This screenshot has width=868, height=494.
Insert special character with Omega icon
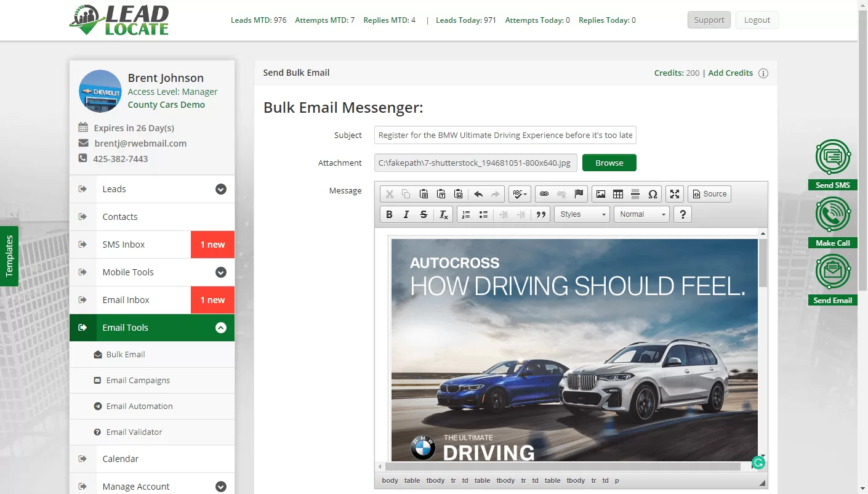coord(653,194)
